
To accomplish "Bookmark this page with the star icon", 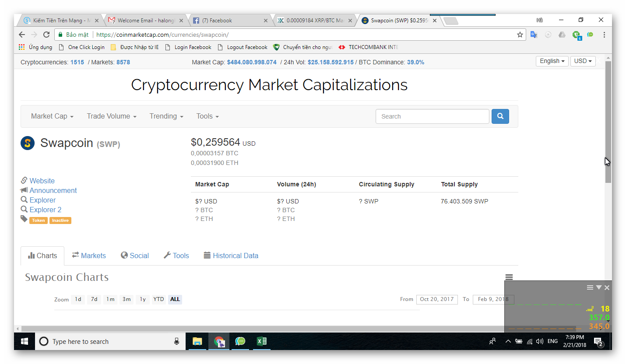I will pos(520,35).
